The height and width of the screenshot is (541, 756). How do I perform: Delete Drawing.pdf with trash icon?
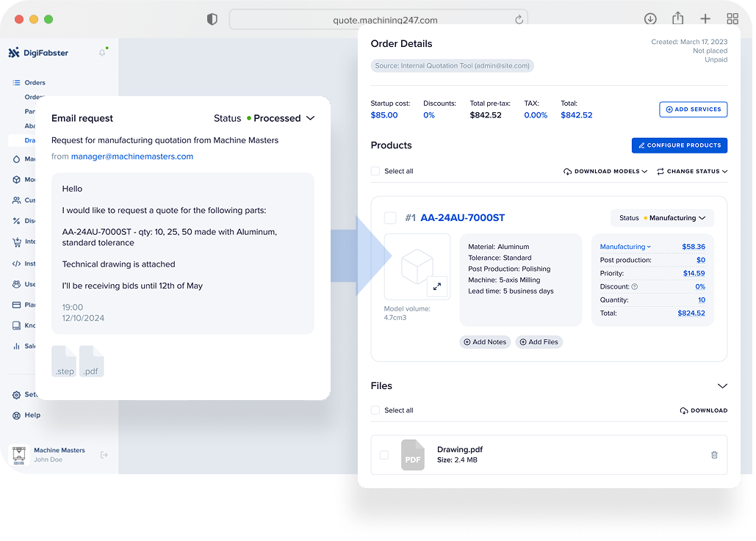tap(714, 455)
